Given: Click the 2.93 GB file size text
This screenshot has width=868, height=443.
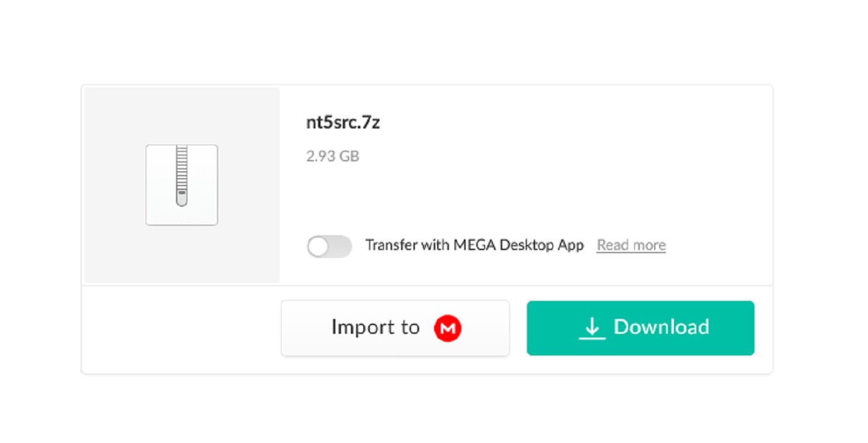Looking at the screenshot, I should coord(333,156).
